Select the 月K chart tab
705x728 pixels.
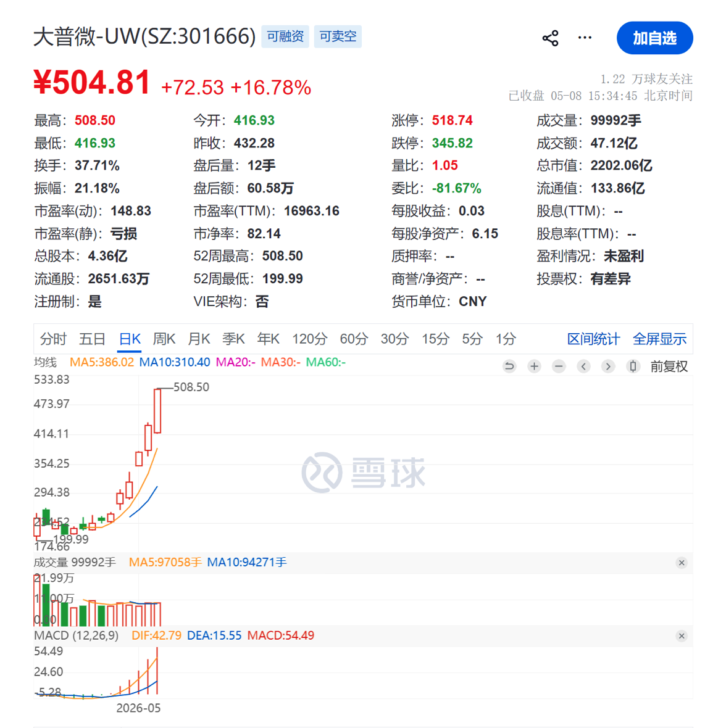[x=199, y=339]
